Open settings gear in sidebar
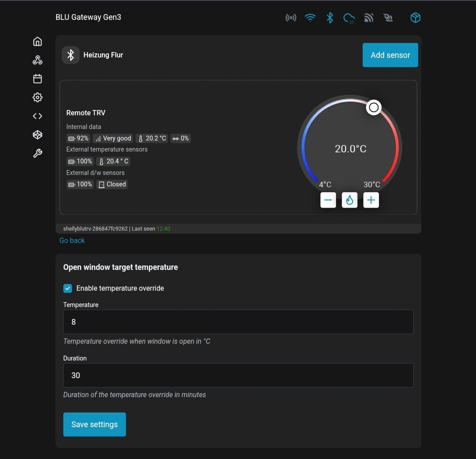The height and width of the screenshot is (459, 476). 38,98
